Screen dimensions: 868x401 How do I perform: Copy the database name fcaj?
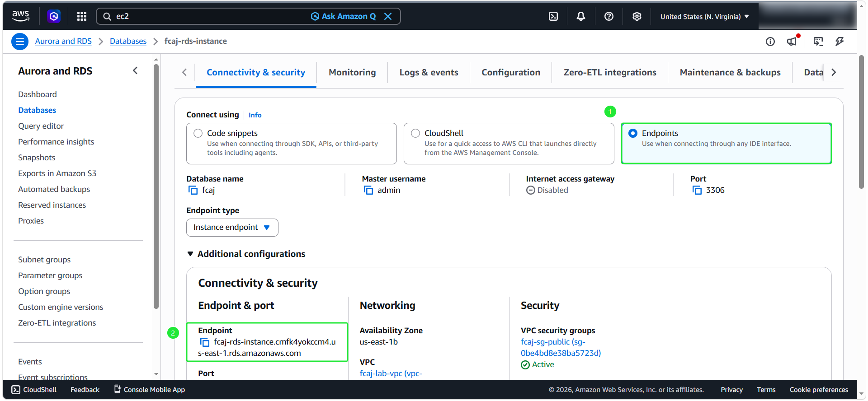click(193, 190)
